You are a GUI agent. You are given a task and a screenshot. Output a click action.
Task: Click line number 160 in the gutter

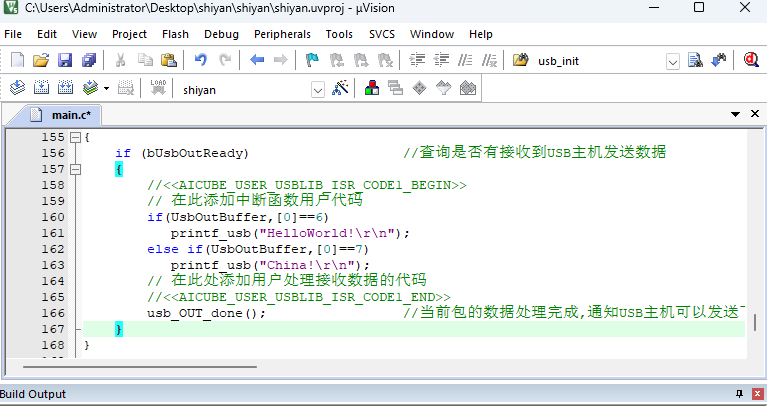click(x=53, y=217)
